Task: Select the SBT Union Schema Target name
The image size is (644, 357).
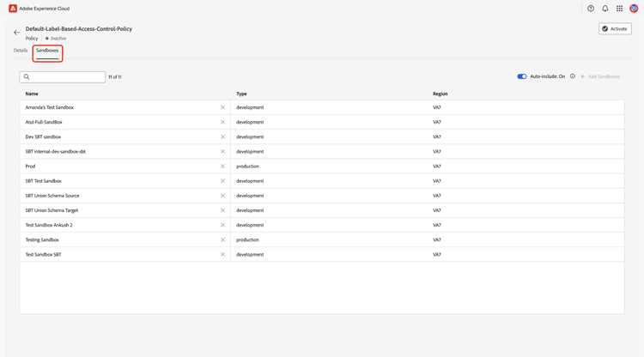Action: [52, 210]
